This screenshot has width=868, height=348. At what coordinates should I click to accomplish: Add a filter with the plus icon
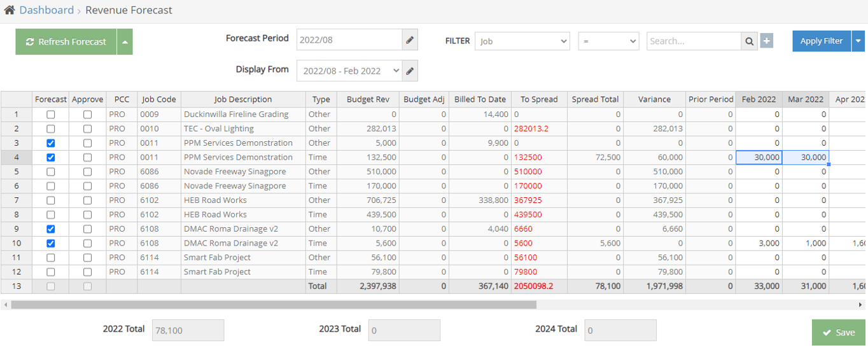tap(767, 41)
